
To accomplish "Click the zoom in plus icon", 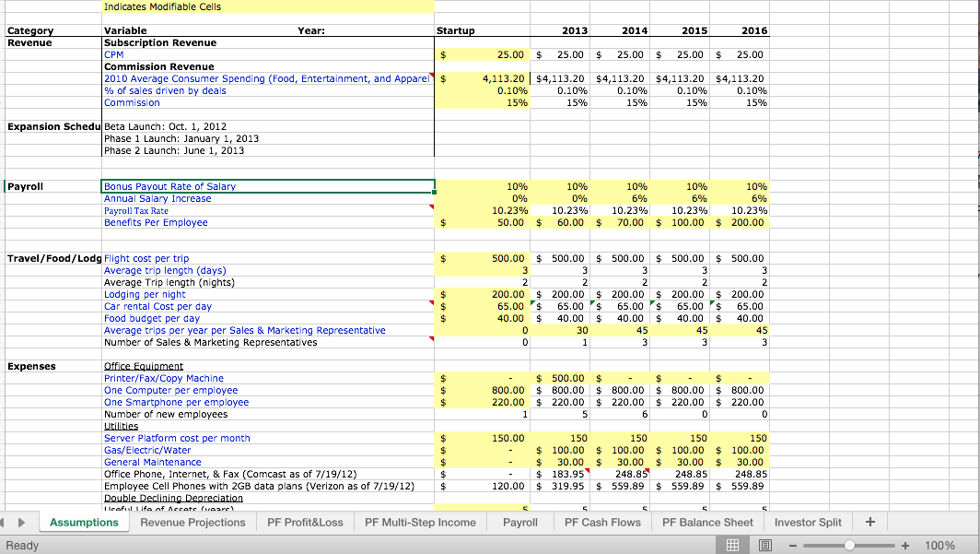I will [x=905, y=545].
